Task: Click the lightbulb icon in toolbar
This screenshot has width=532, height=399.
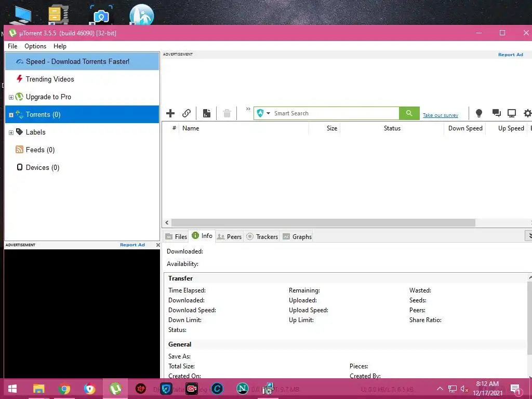Action: click(x=478, y=113)
